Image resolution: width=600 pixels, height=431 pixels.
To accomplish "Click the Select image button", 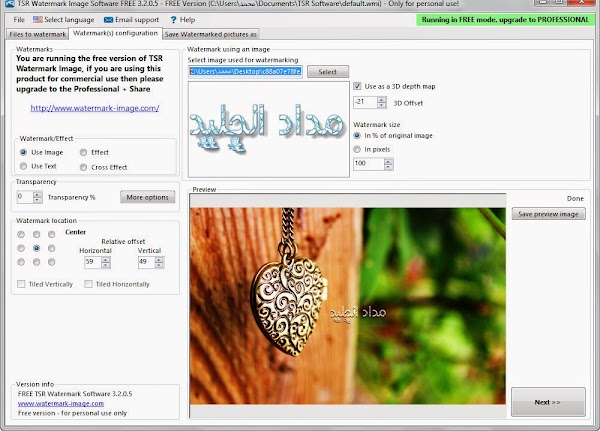I will point(328,72).
